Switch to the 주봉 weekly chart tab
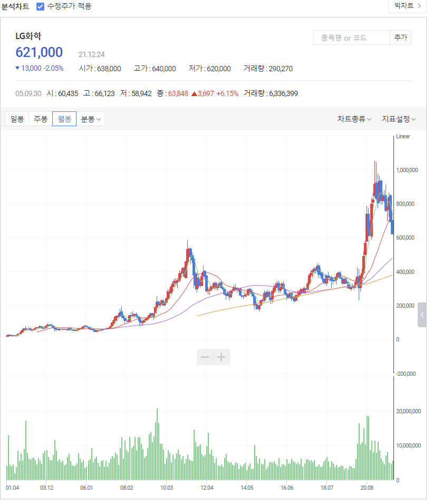 tap(41, 119)
